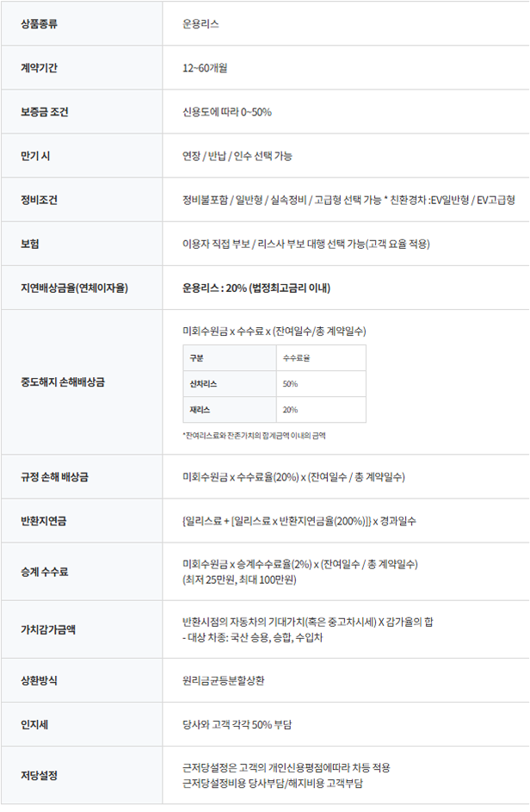Select the 원리금균등분할상환 repayment text

click(224, 680)
